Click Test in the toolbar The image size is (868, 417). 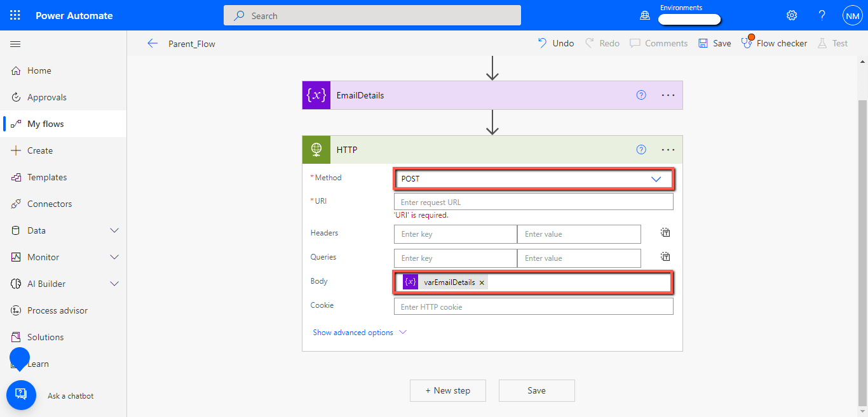833,43
